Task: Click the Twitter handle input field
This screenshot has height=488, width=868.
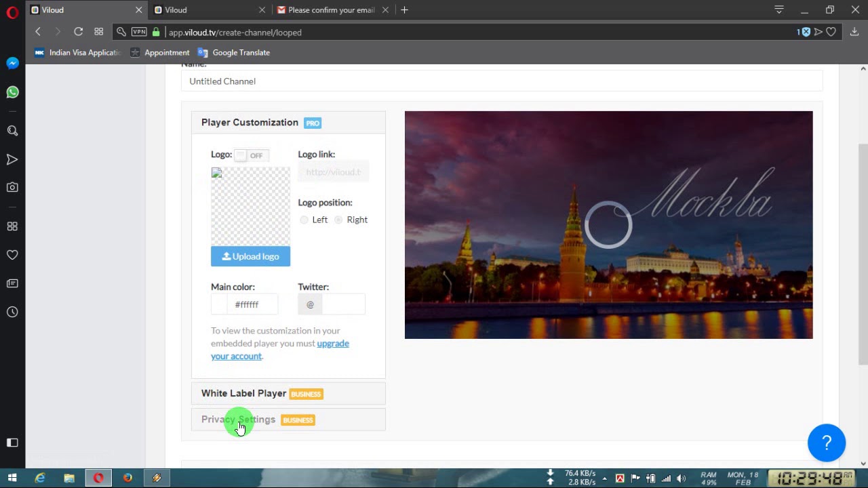Action: pos(343,304)
